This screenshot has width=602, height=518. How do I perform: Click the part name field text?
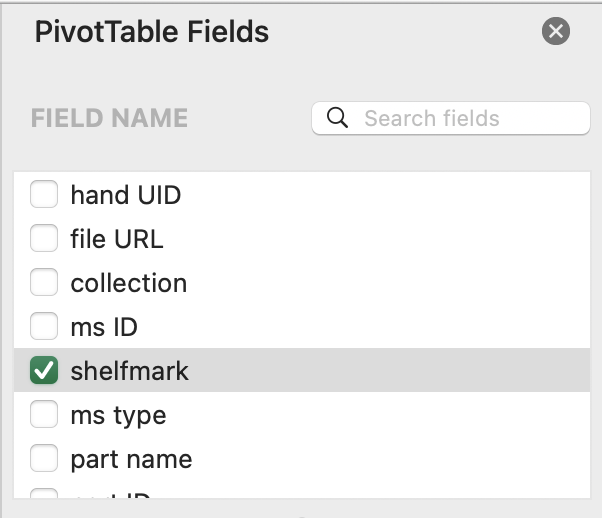131,460
